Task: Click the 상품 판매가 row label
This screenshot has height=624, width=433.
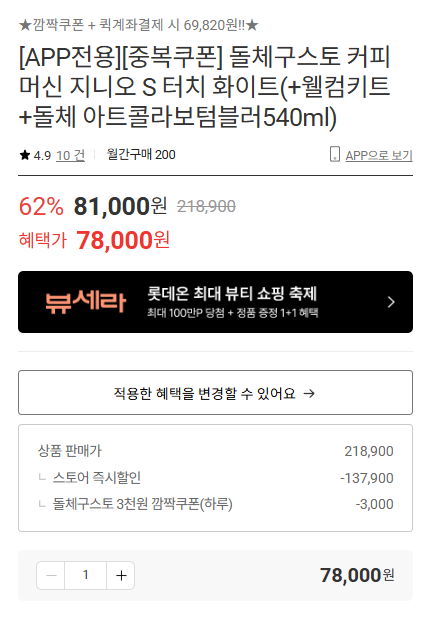Action: [70, 451]
